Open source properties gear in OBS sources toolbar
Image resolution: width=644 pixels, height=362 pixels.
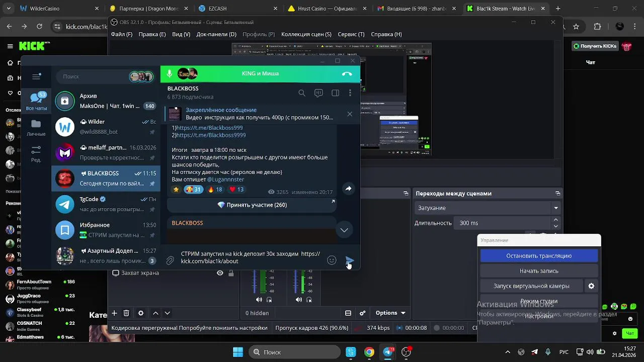click(141, 313)
